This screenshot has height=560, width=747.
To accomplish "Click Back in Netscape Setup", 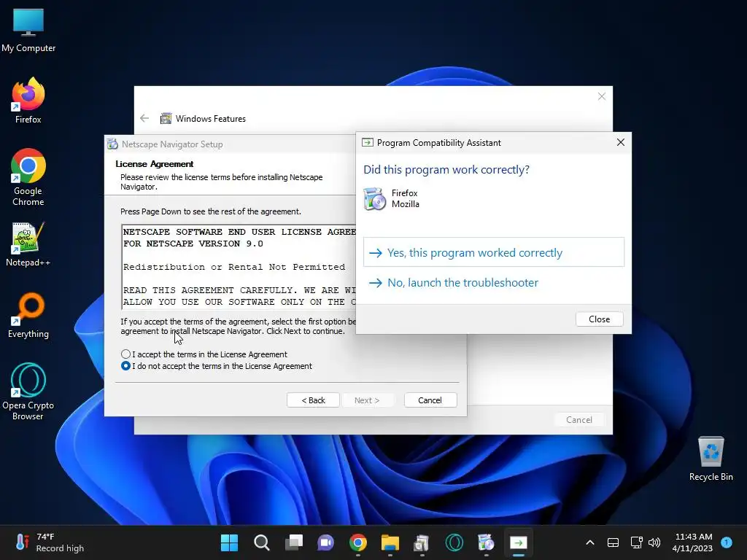I will 313,400.
